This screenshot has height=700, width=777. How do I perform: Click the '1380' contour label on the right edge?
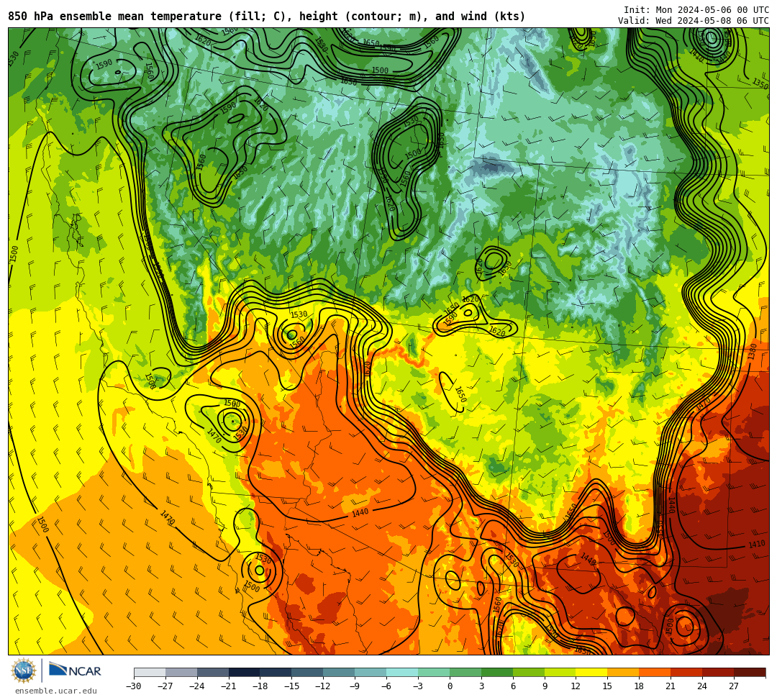(x=753, y=351)
